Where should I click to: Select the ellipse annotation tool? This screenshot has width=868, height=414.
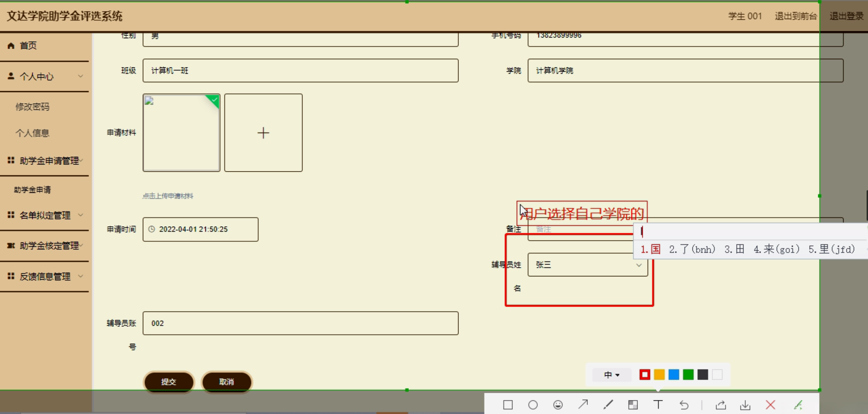coord(533,405)
